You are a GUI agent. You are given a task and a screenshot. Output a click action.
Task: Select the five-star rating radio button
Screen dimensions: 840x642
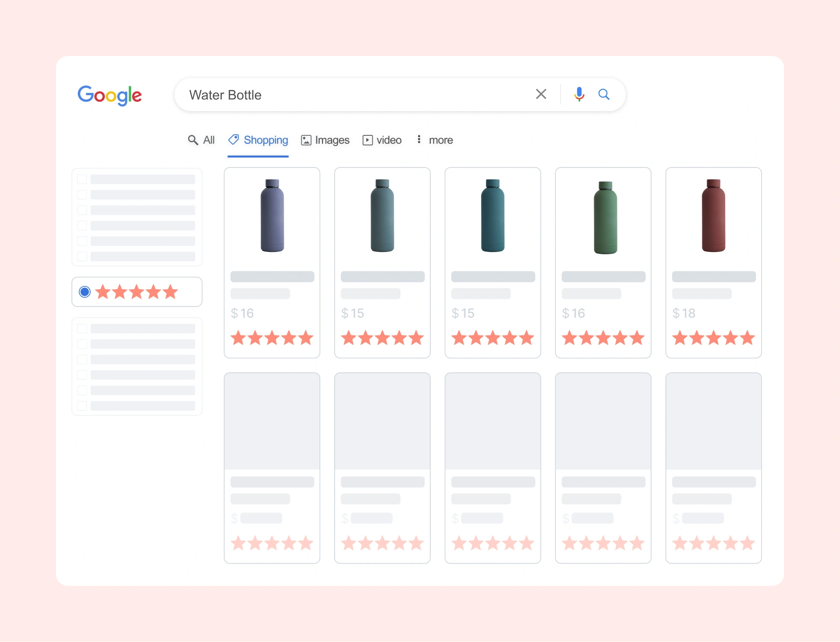click(x=85, y=292)
